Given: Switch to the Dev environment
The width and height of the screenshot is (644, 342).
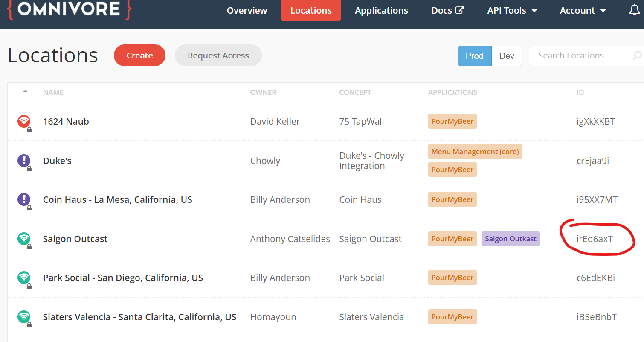Looking at the screenshot, I should pyautogui.click(x=507, y=56).
